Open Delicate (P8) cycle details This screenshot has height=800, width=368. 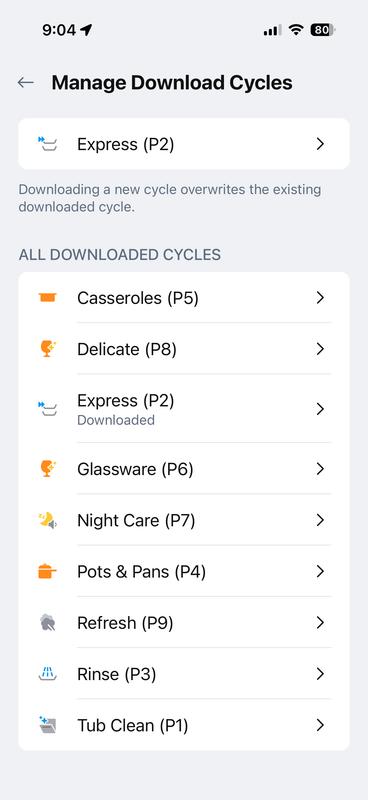pyautogui.click(x=184, y=349)
